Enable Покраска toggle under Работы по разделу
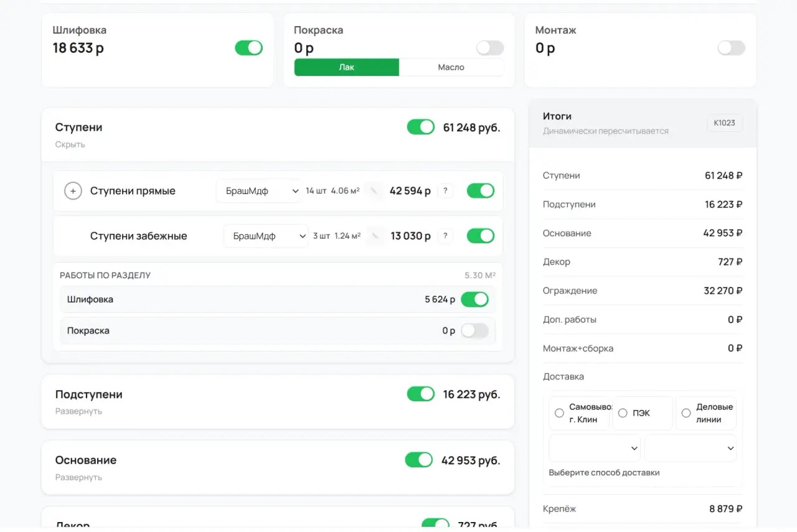Screen dimensions: 797x532 [x=475, y=330]
